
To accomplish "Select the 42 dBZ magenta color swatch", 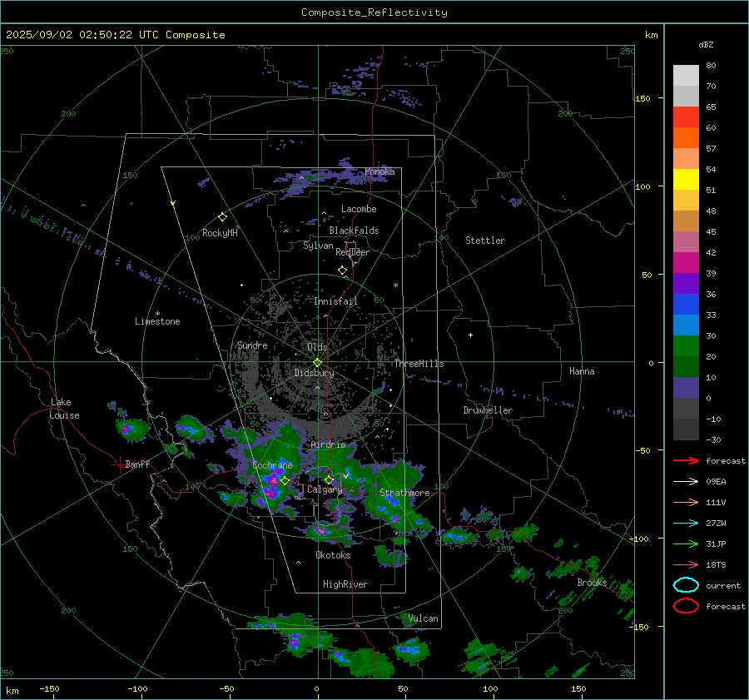I will click(x=686, y=262).
